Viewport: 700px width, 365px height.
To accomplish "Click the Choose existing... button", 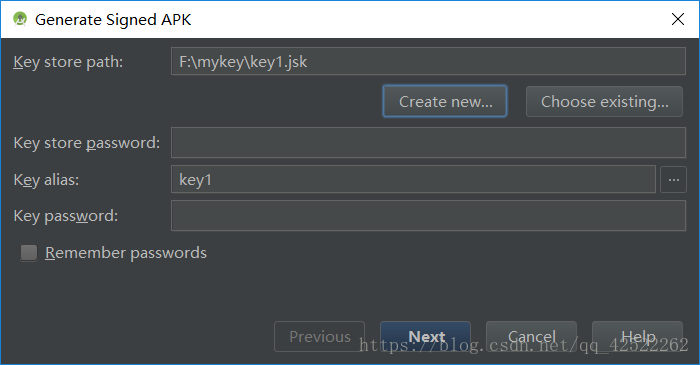I will click(604, 101).
